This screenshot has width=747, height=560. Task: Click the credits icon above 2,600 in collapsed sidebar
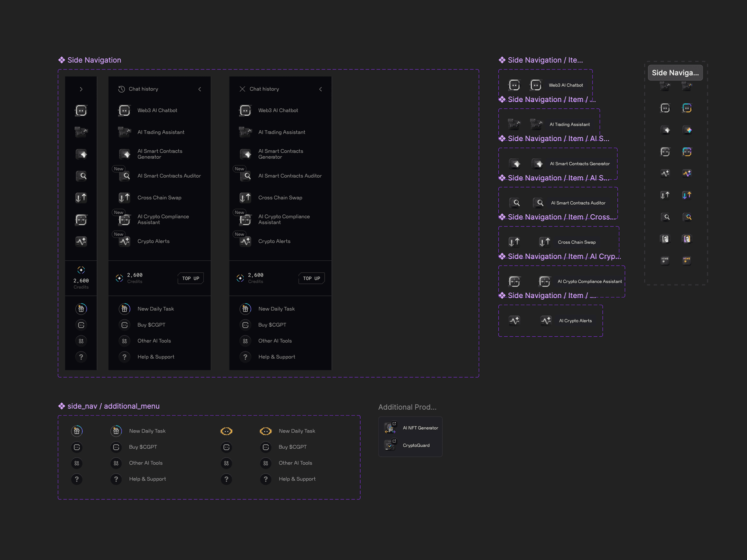point(81,270)
